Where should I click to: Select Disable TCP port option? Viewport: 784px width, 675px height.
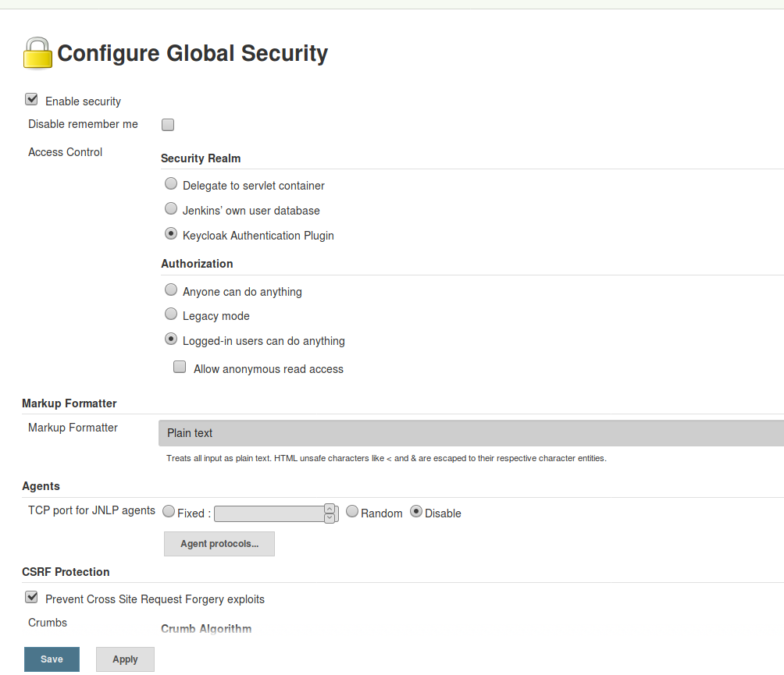(x=416, y=512)
